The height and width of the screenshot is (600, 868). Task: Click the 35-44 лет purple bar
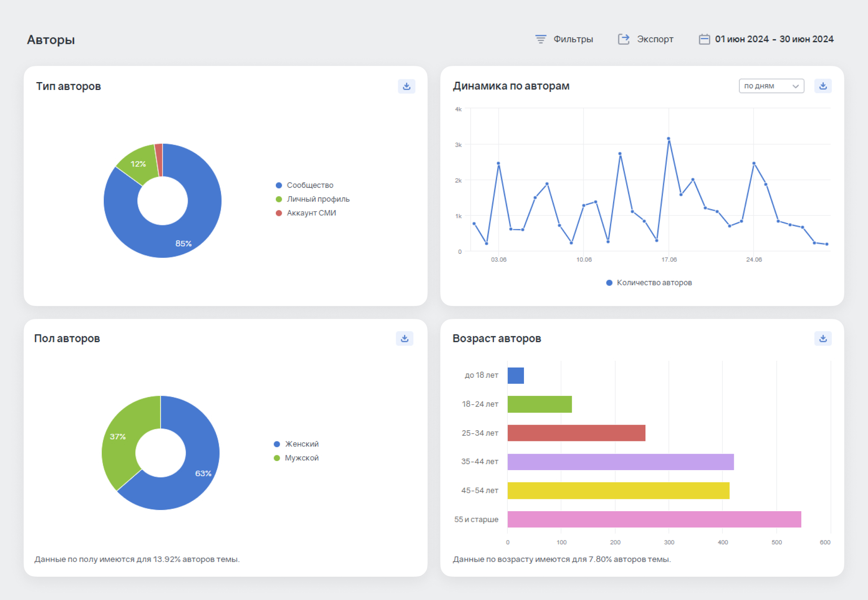621,462
